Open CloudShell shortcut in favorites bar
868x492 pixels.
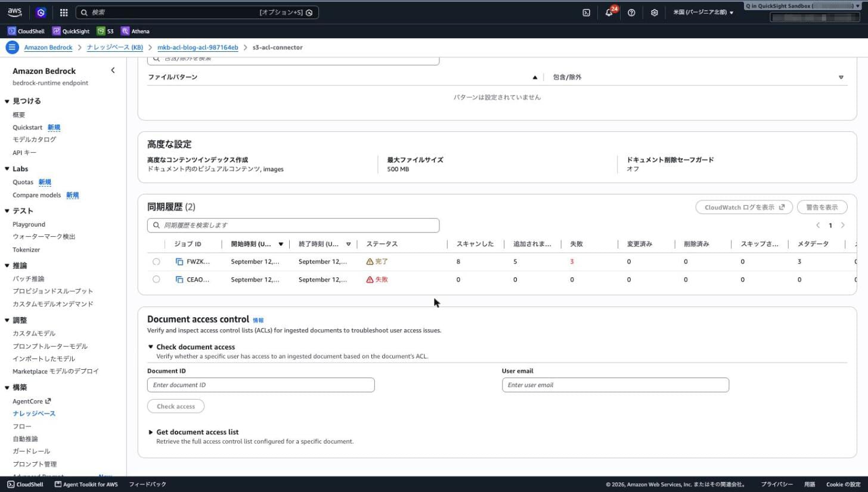tap(26, 31)
